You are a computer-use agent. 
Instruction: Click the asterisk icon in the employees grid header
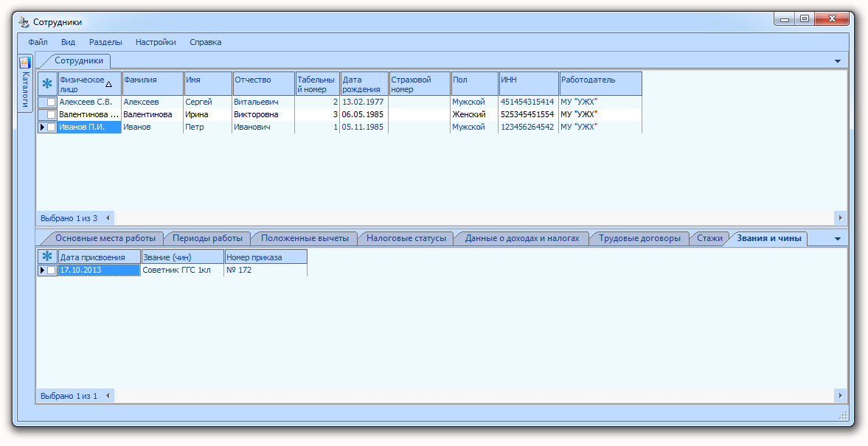pos(48,83)
